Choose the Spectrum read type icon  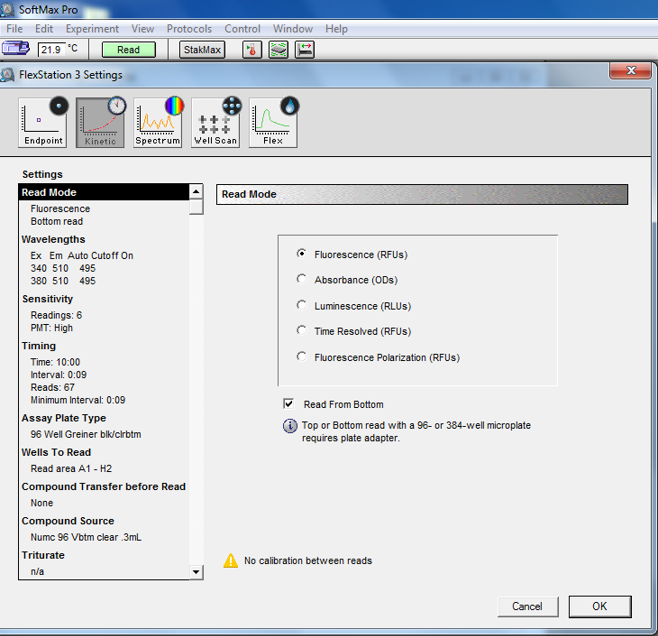tap(158, 123)
